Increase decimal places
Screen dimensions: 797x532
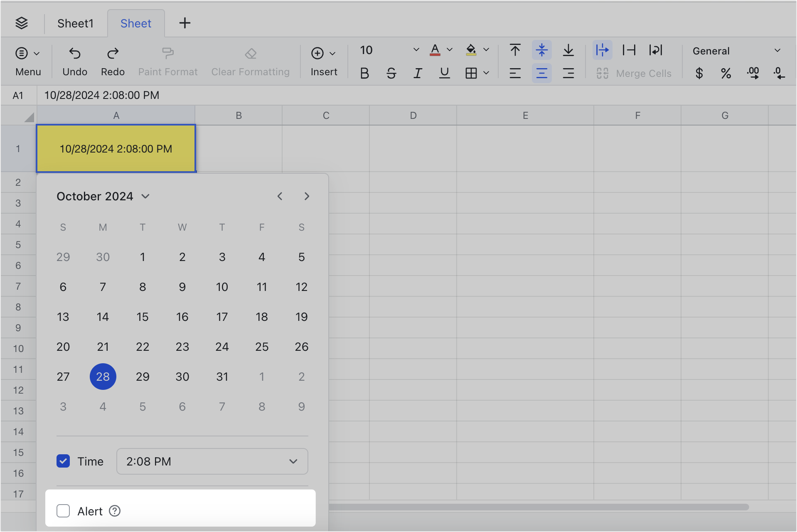[753, 74]
